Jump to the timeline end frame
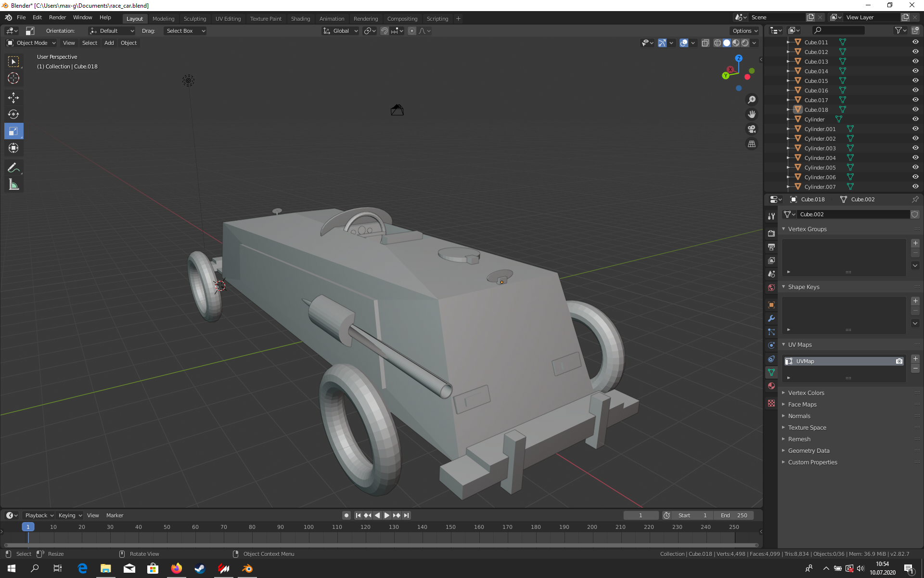 point(407,515)
